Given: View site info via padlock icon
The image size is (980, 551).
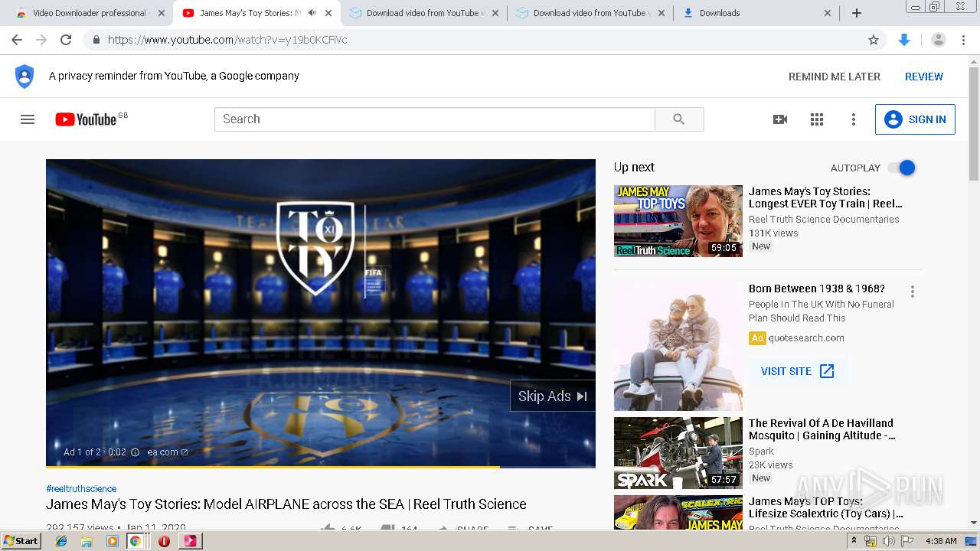Looking at the screenshot, I should point(96,40).
